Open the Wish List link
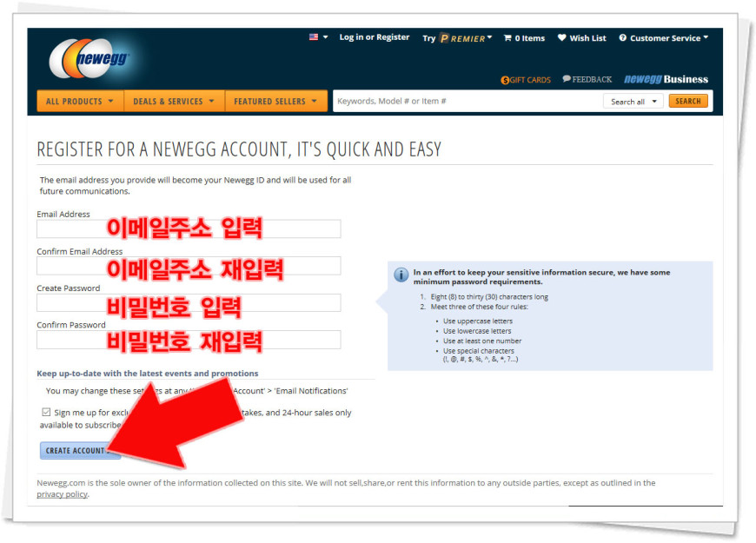This screenshot has height=543, width=756. pyautogui.click(x=587, y=38)
